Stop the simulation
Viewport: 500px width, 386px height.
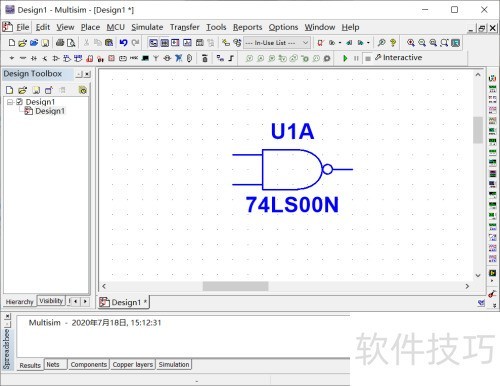367,58
